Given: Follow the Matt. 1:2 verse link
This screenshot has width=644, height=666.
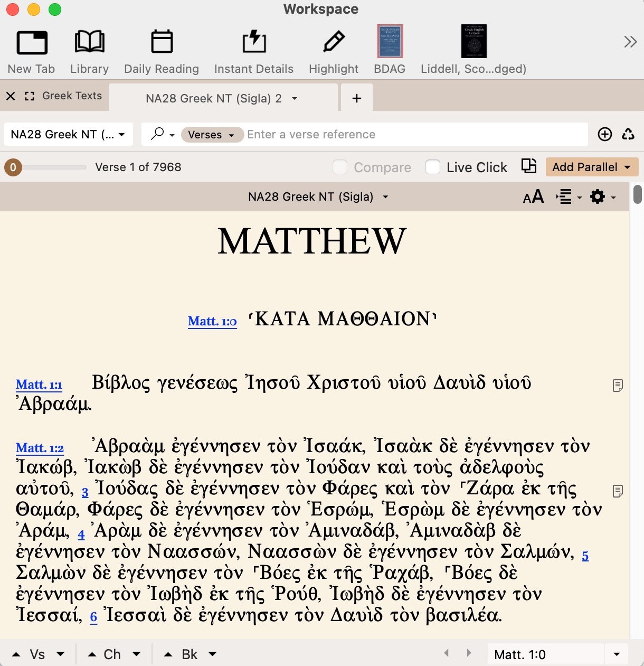Looking at the screenshot, I should point(40,448).
